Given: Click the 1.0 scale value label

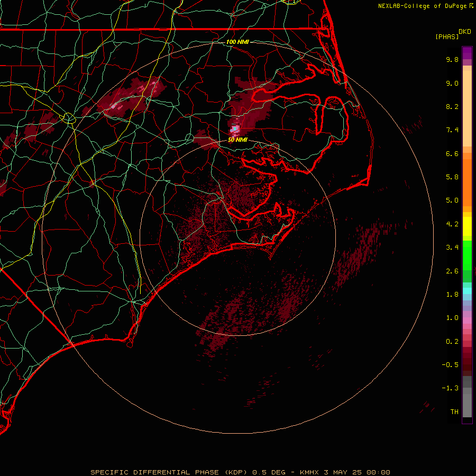Looking at the screenshot, I should tap(452, 318).
